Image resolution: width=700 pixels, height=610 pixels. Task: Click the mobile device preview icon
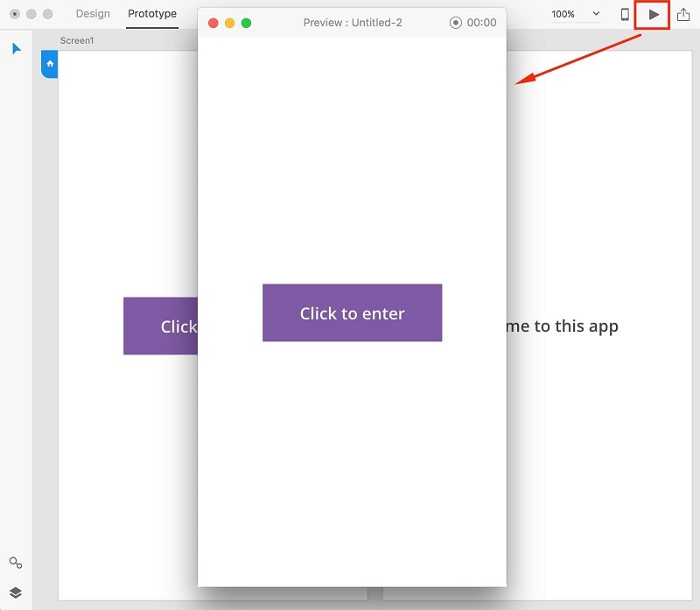[x=625, y=14]
